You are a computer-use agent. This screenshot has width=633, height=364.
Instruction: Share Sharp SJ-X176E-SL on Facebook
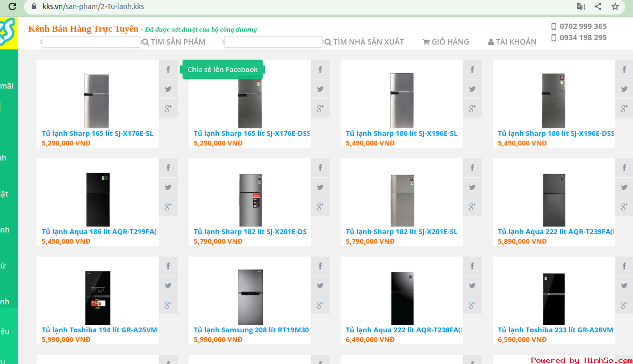tap(168, 70)
